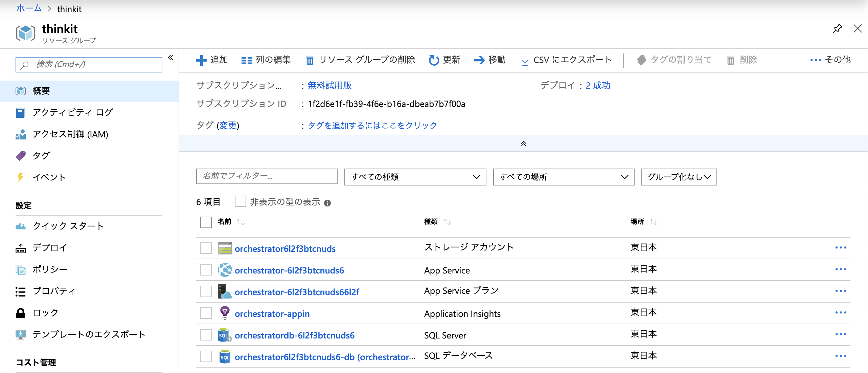868x373 pixels.
Task: Close the thinkit blade
Action: point(858,28)
